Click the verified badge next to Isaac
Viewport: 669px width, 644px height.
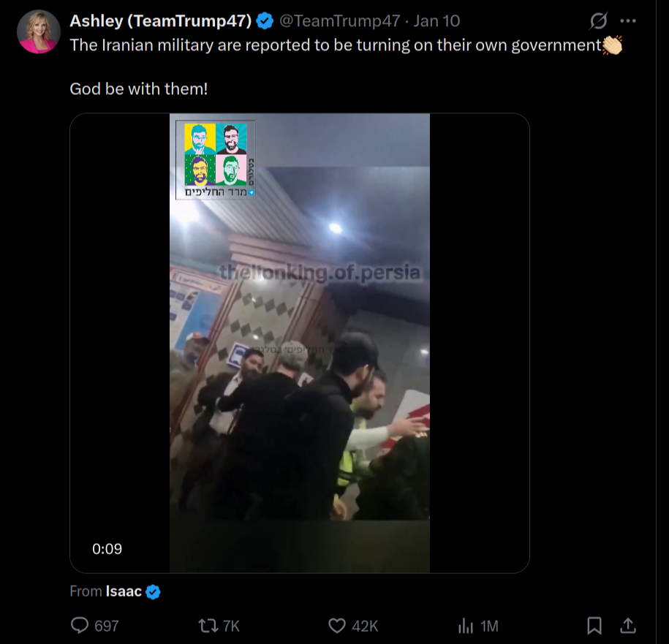pos(153,591)
